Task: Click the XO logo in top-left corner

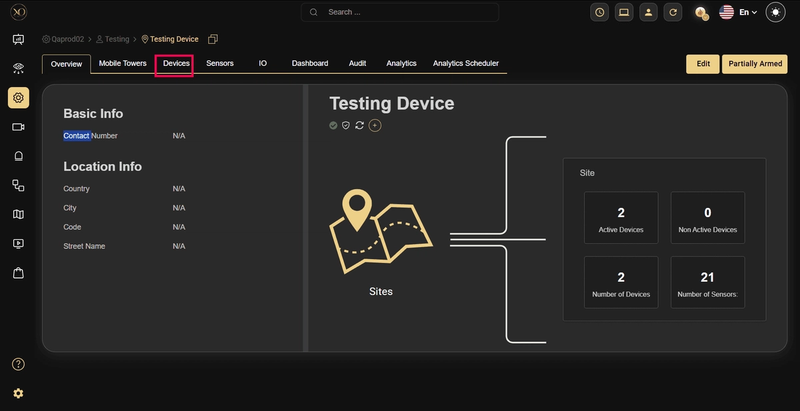Action: pyautogui.click(x=18, y=12)
